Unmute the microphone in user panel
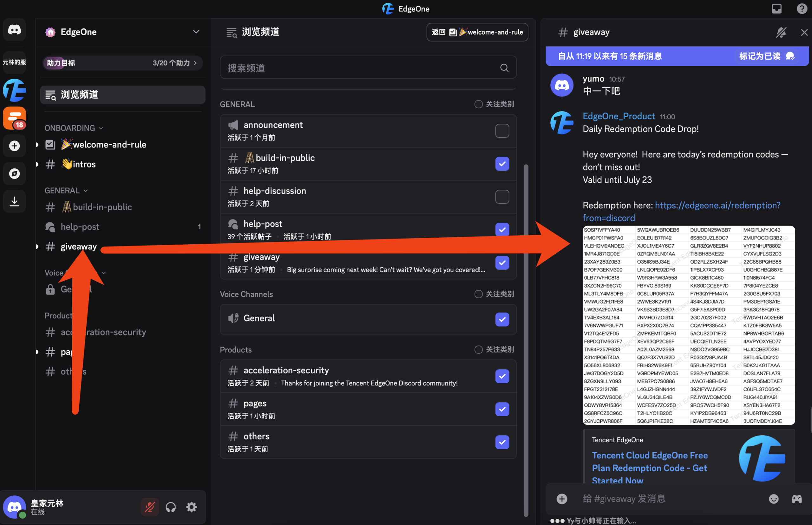Viewport: 812px width, 525px height. click(150, 507)
